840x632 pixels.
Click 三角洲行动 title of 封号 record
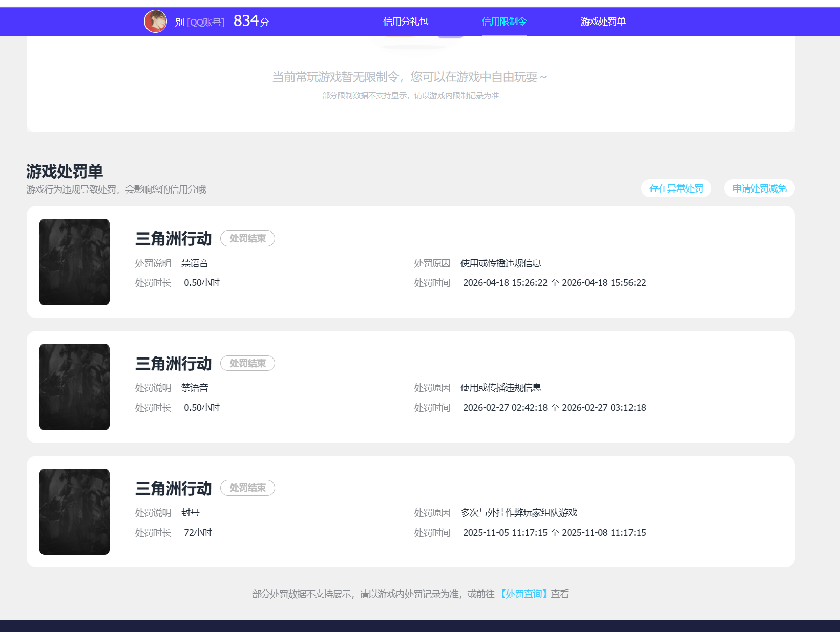[x=174, y=489]
